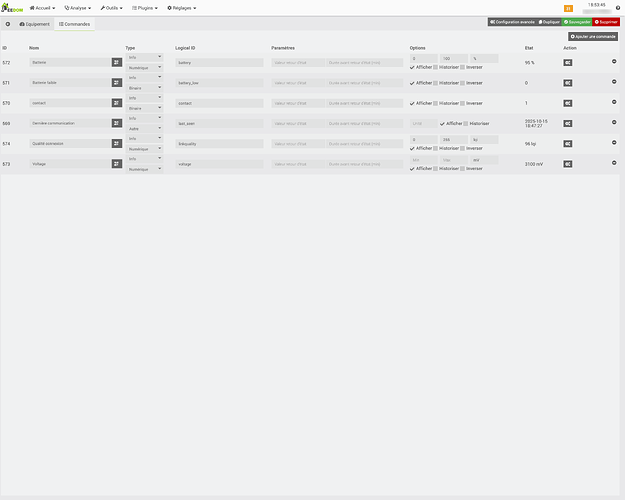
Task: Click the Unité field for Dernière communication
Action: (423, 124)
